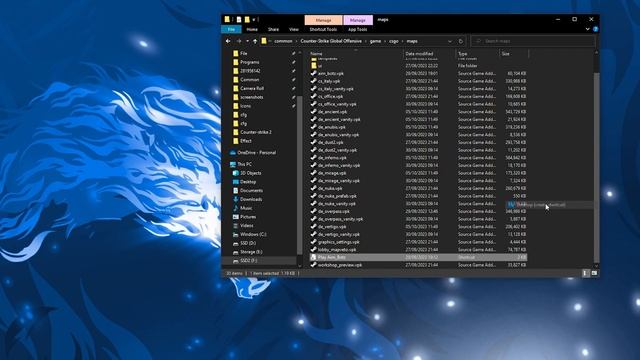
Task: Open the Music folder in the sidebar
Action: click(x=246, y=208)
